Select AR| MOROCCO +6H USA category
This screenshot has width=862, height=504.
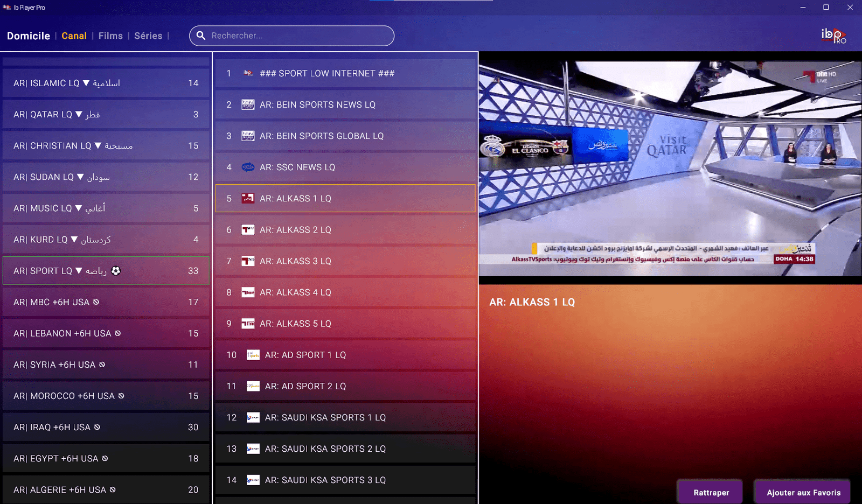pos(106,396)
